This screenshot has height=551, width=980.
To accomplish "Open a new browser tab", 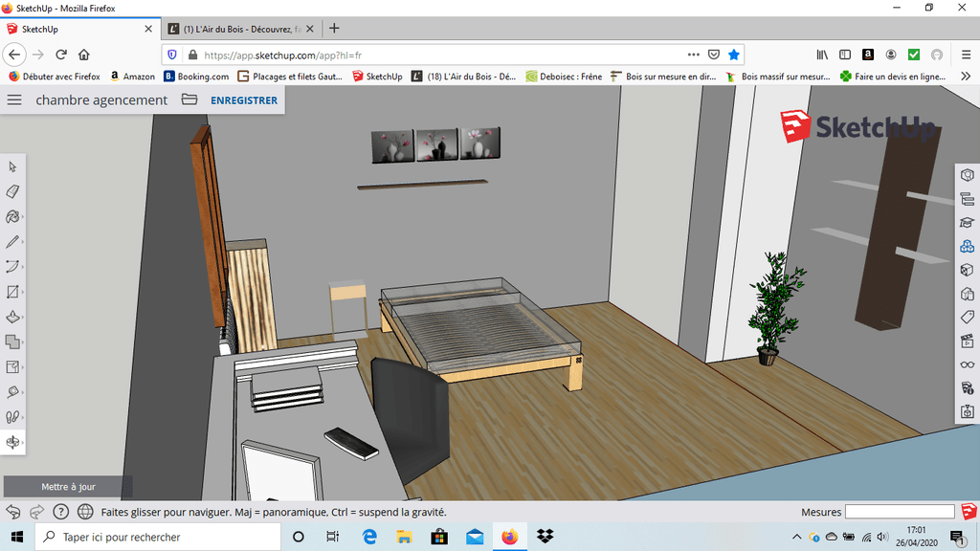I will point(334,29).
